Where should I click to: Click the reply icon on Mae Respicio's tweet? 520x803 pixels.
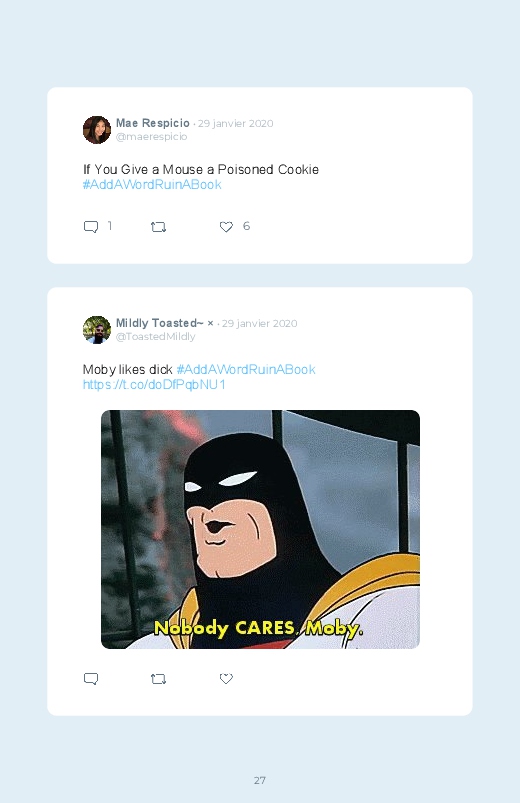click(91, 226)
